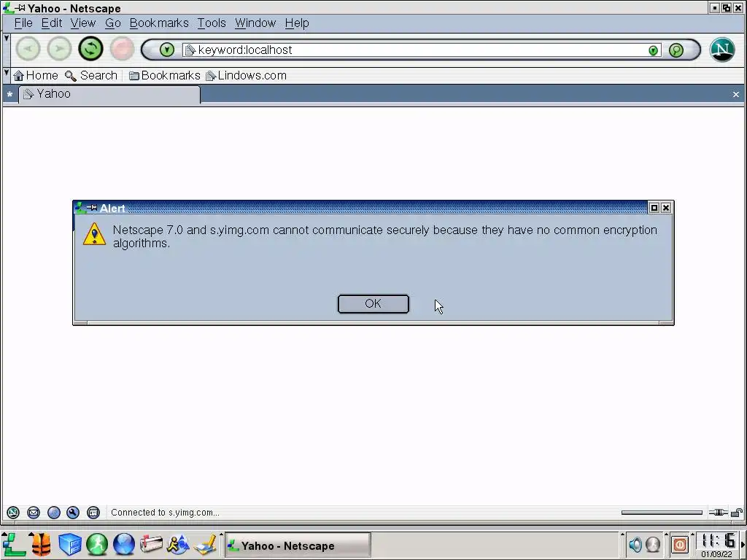Open Navigator from status bar component icon
The height and width of the screenshot is (560, 747).
tap(13, 513)
